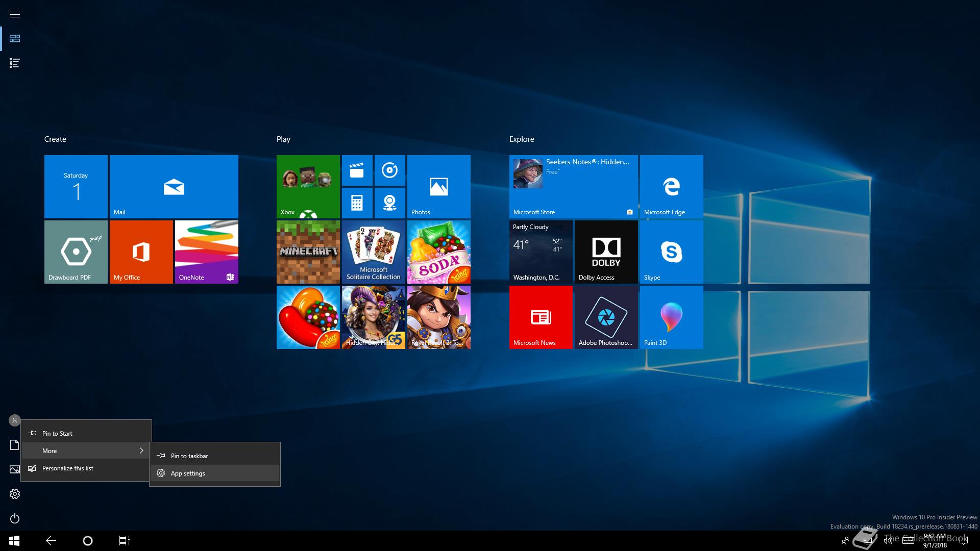The image size is (980, 551).
Task: Launch the Paint 3D tile
Action: click(x=672, y=317)
